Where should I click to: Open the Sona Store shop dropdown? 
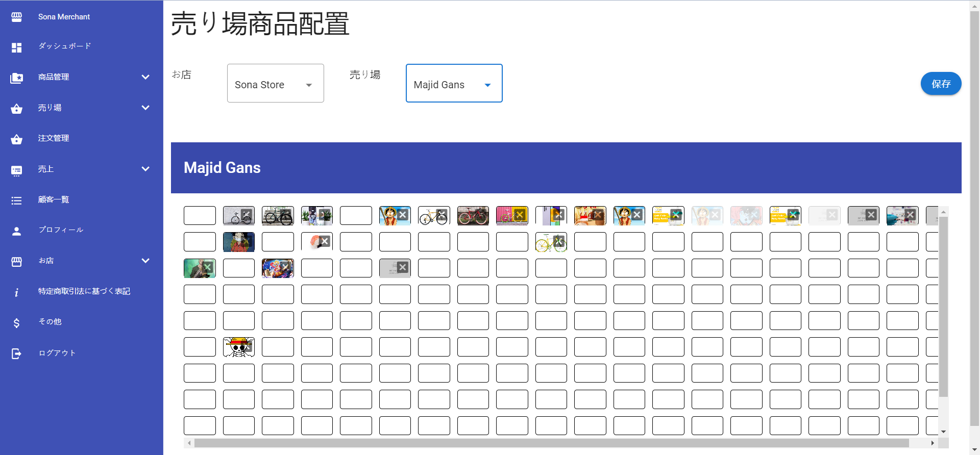click(x=275, y=84)
